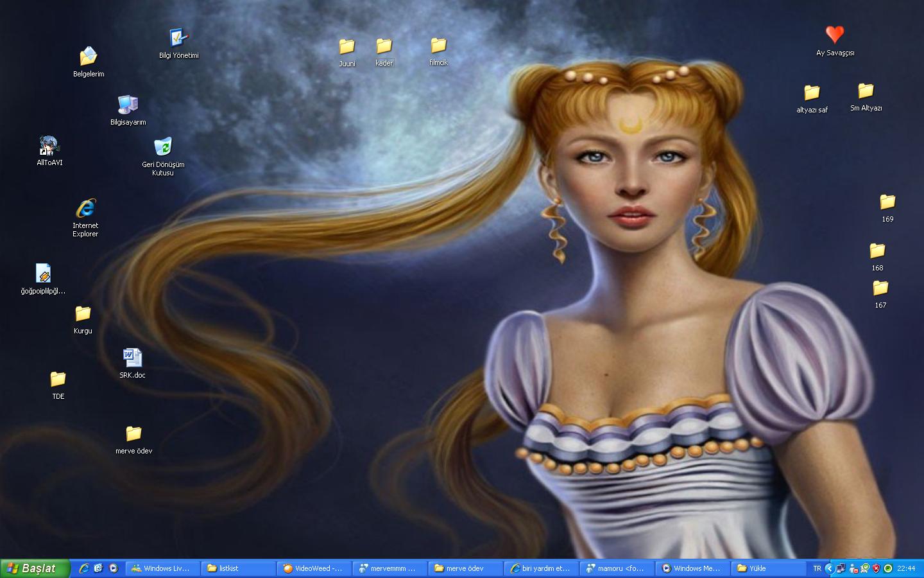Screen dimensions: 924x578
Task: Click the red security shield tray icon
Action: (876, 568)
